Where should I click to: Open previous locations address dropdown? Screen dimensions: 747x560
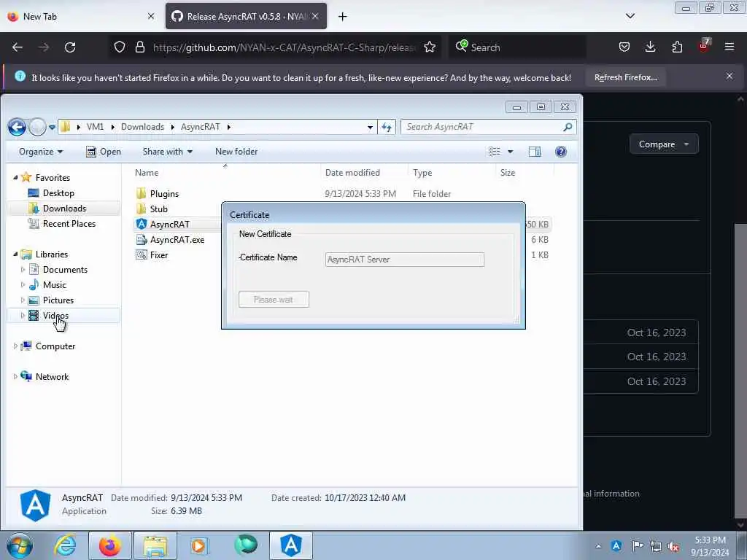[370, 127]
